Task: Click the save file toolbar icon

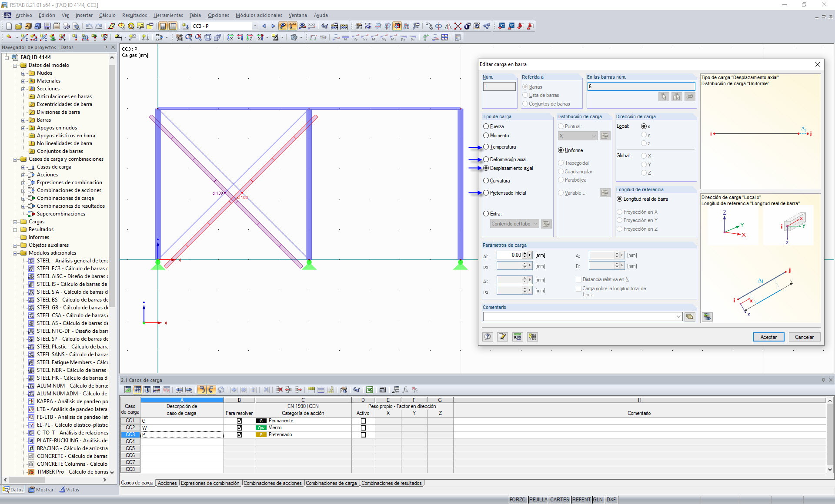Action: tap(47, 26)
